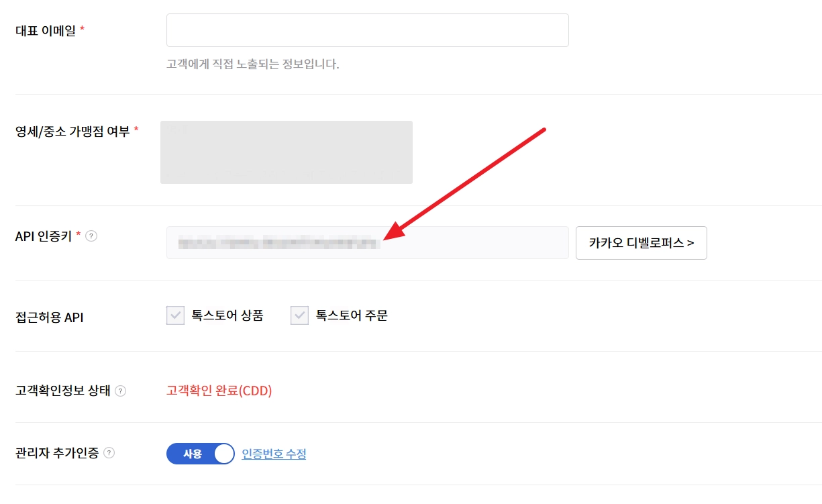Screen dimensions: 822x504
Task: Click the API 인증키 label text
Action: (44, 236)
